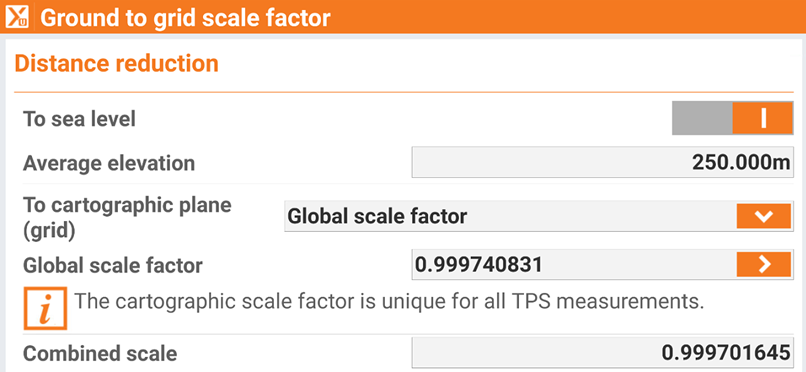806x372 pixels.
Task: Click the Ground to grid scale factor title
Action: point(185,18)
